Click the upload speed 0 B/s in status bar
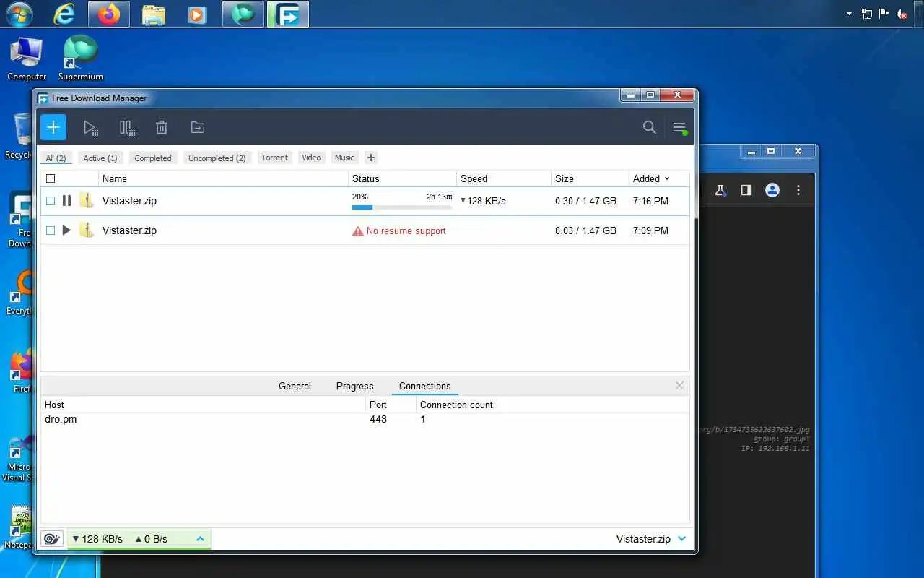 [x=151, y=539]
